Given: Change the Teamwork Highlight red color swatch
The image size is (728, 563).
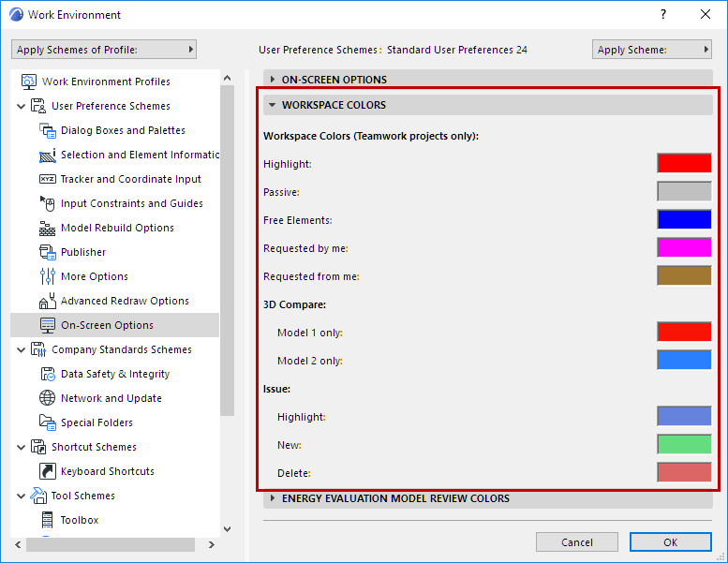Looking at the screenshot, I should (684, 163).
